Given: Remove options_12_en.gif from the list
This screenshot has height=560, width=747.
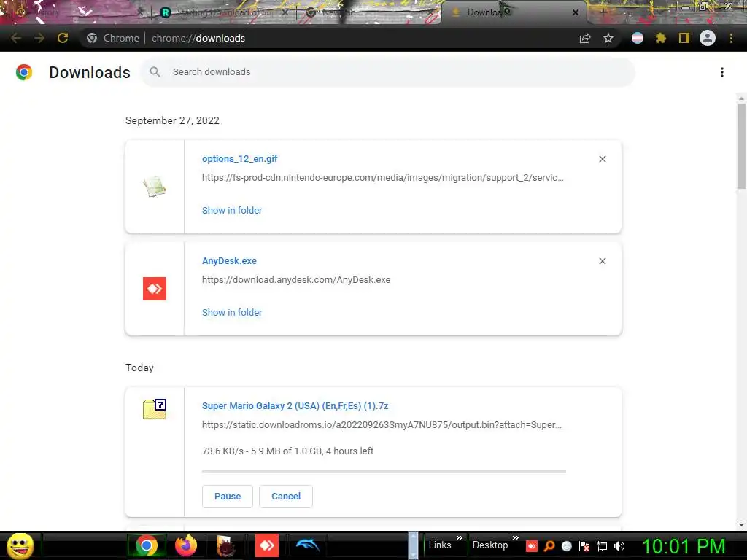Looking at the screenshot, I should [x=602, y=159].
